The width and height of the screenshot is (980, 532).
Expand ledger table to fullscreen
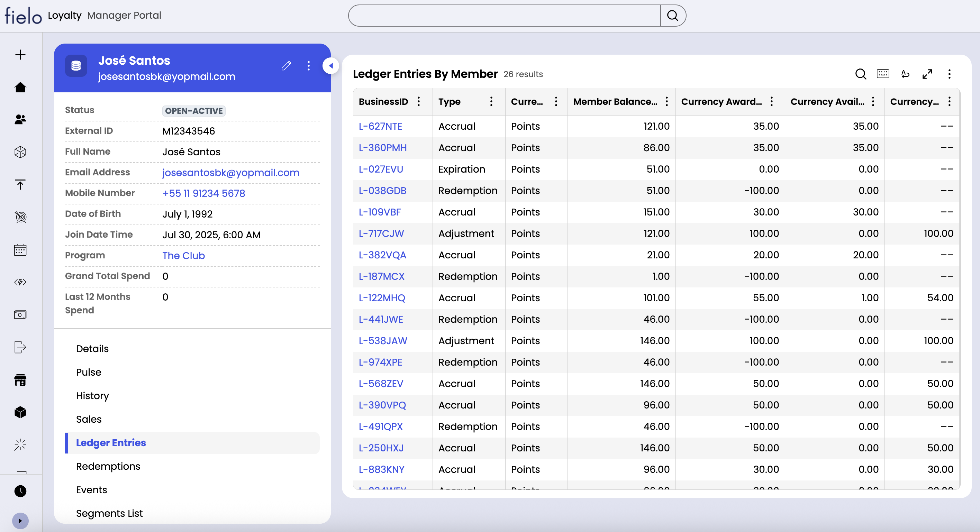pos(927,74)
